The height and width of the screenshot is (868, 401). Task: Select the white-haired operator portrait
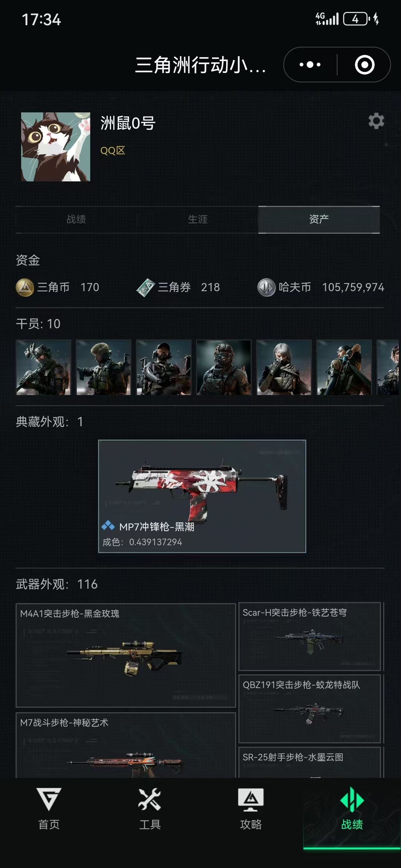pyautogui.click(x=284, y=367)
